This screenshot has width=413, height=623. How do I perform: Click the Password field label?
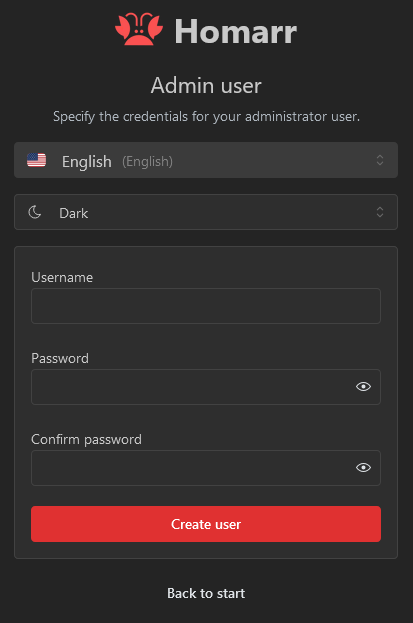(x=60, y=358)
